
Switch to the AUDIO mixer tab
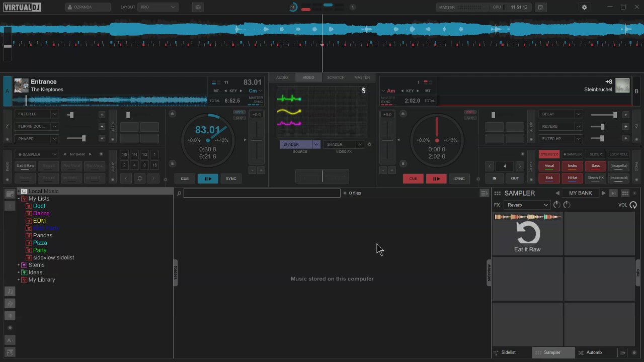[282, 77]
